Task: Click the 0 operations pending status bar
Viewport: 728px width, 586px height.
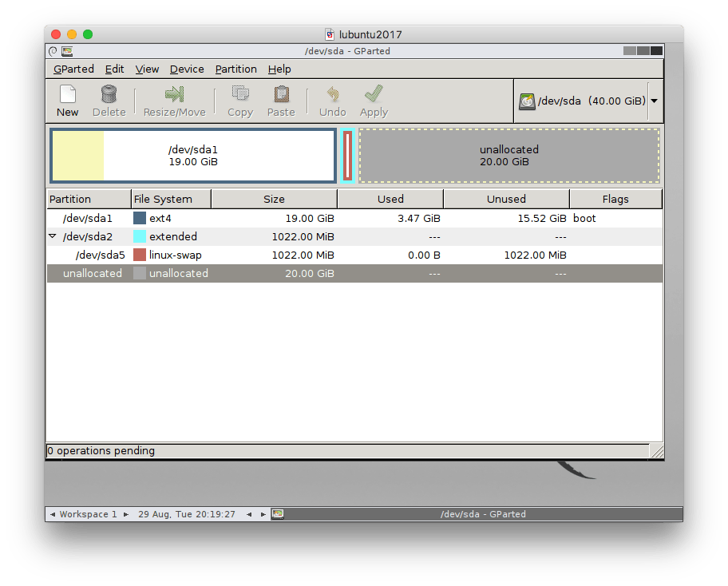Action: coord(347,451)
